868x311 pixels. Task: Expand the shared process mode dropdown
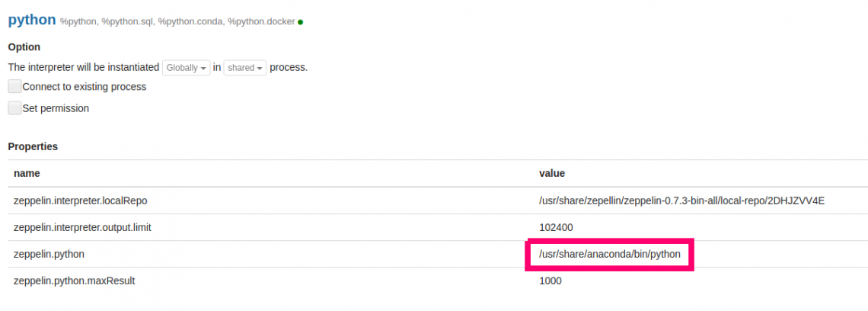[x=244, y=68]
